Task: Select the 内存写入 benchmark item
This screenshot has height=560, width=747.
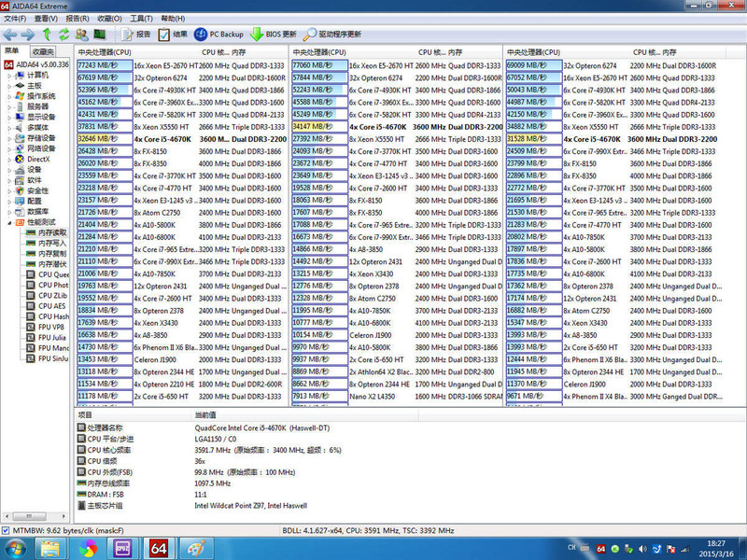Action: pos(52,242)
